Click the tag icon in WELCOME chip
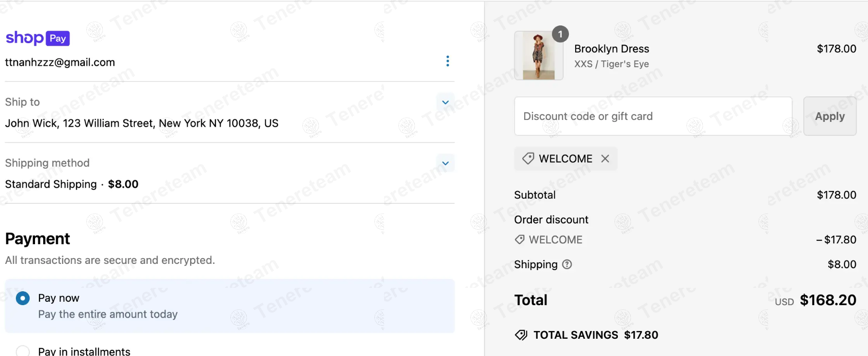This screenshot has width=868, height=356. [x=528, y=159]
